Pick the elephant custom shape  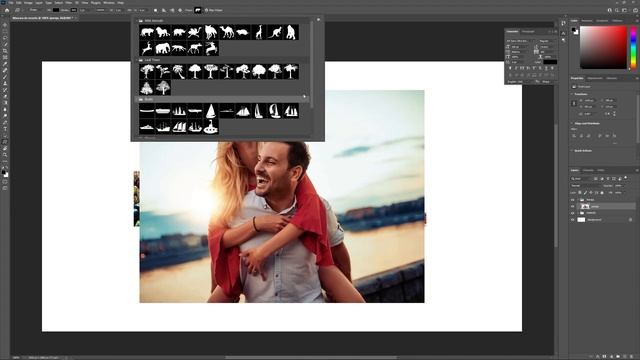(x=163, y=48)
